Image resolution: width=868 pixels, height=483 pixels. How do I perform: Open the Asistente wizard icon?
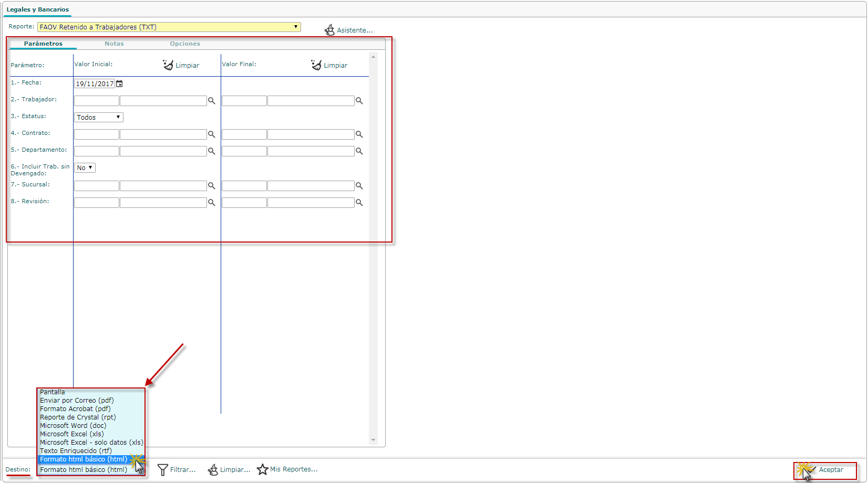coord(329,30)
